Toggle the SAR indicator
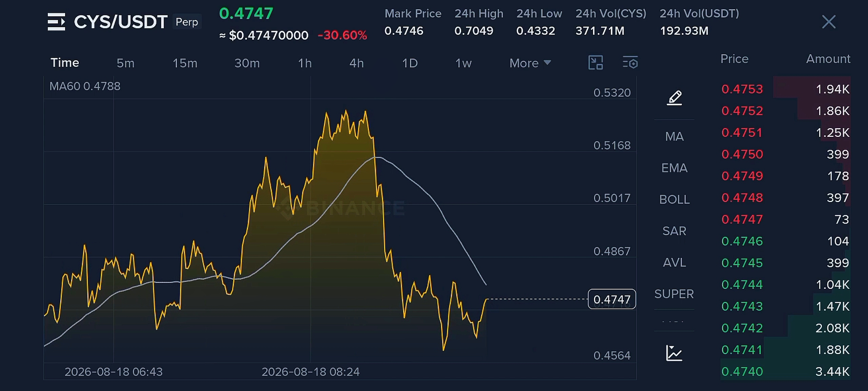The image size is (868, 391). click(x=674, y=231)
